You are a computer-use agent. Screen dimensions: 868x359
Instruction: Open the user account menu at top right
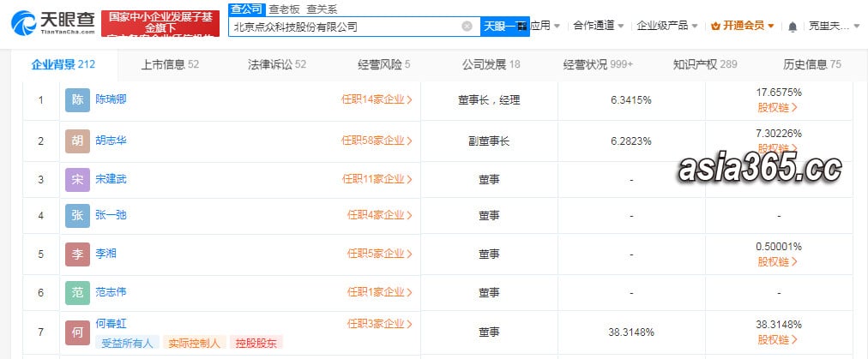(x=833, y=26)
